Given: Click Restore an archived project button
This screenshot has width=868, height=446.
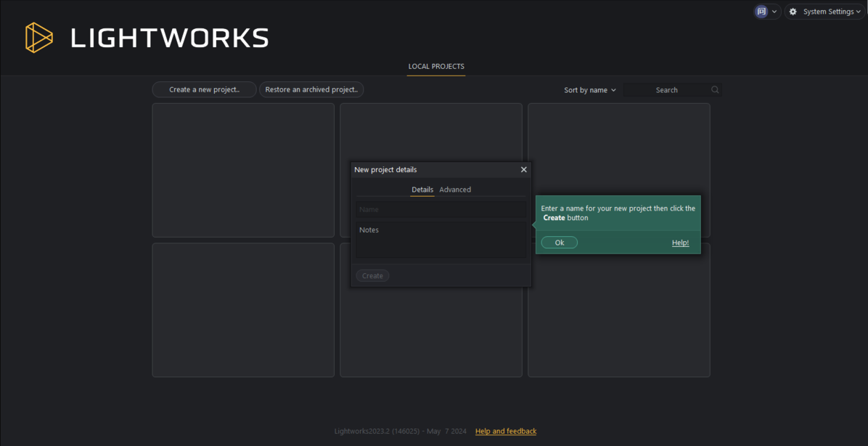Looking at the screenshot, I should pyautogui.click(x=311, y=90).
